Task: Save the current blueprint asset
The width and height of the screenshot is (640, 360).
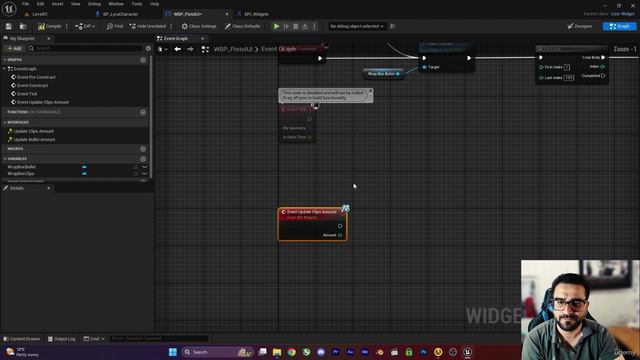Action: click(x=9, y=26)
